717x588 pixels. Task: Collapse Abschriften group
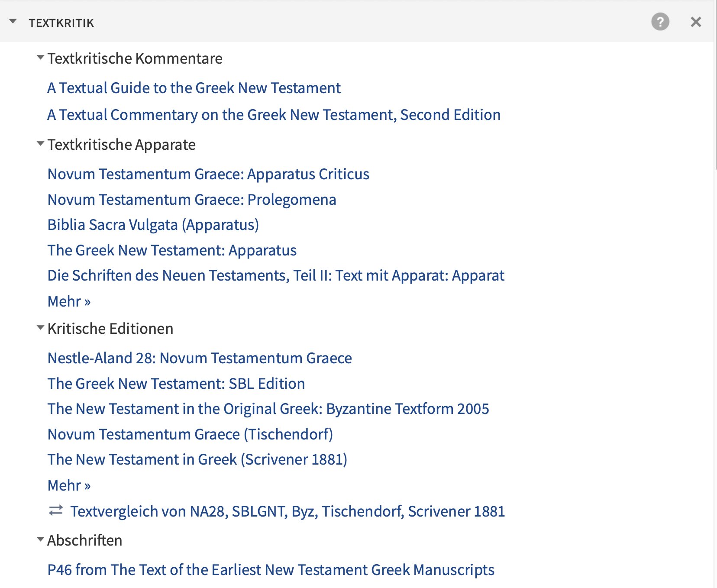[40, 539]
